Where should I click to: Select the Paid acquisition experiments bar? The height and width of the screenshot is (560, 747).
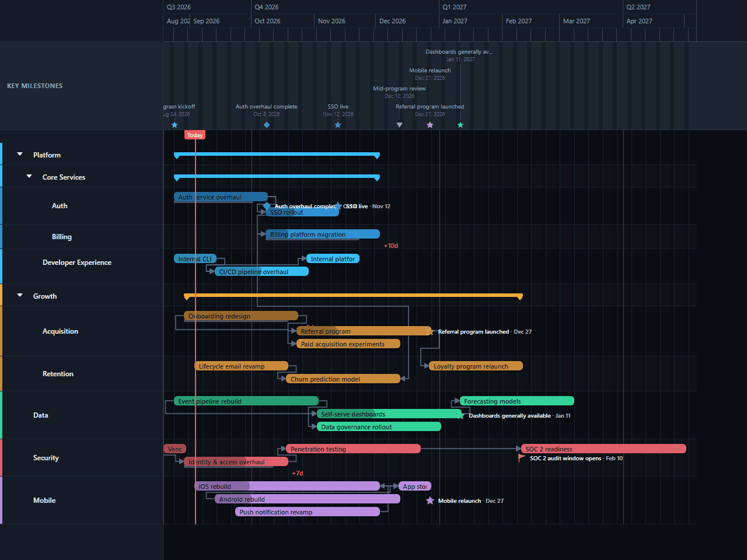[348, 344]
